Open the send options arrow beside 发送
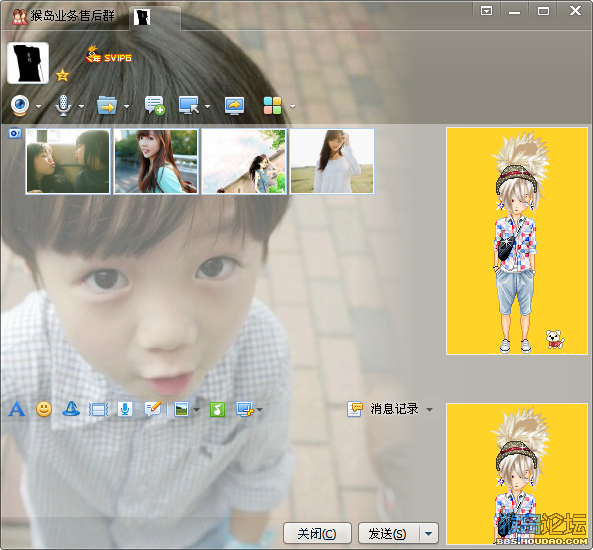593x550 pixels. point(429,534)
